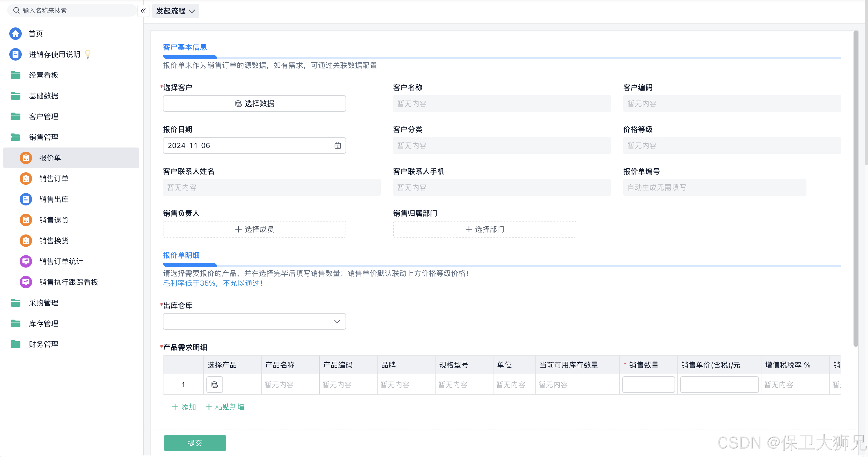Viewport: 868px width, 457px height.
Task: Collapse sidebar with double-chevron icon
Action: [143, 11]
